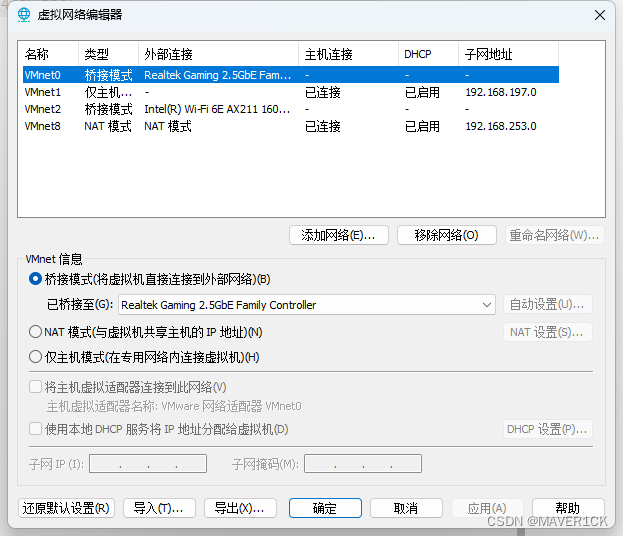Image resolution: width=623 pixels, height=536 pixels.
Task: Select the VMnet2 row
Action: pos(291,109)
